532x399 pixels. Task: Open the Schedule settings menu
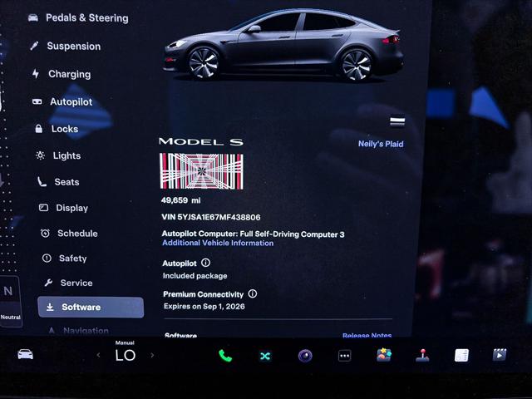click(x=69, y=234)
